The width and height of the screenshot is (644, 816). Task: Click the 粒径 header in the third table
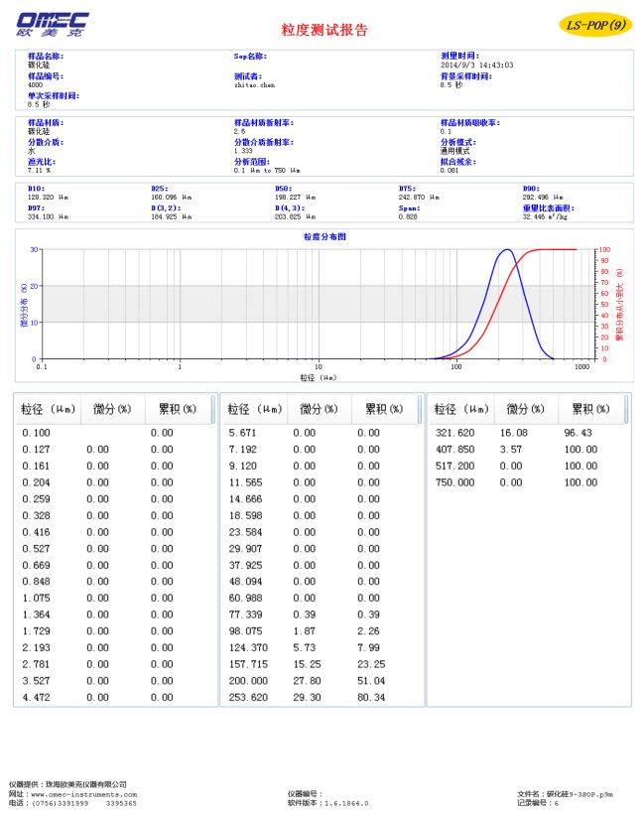coord(462,409)
